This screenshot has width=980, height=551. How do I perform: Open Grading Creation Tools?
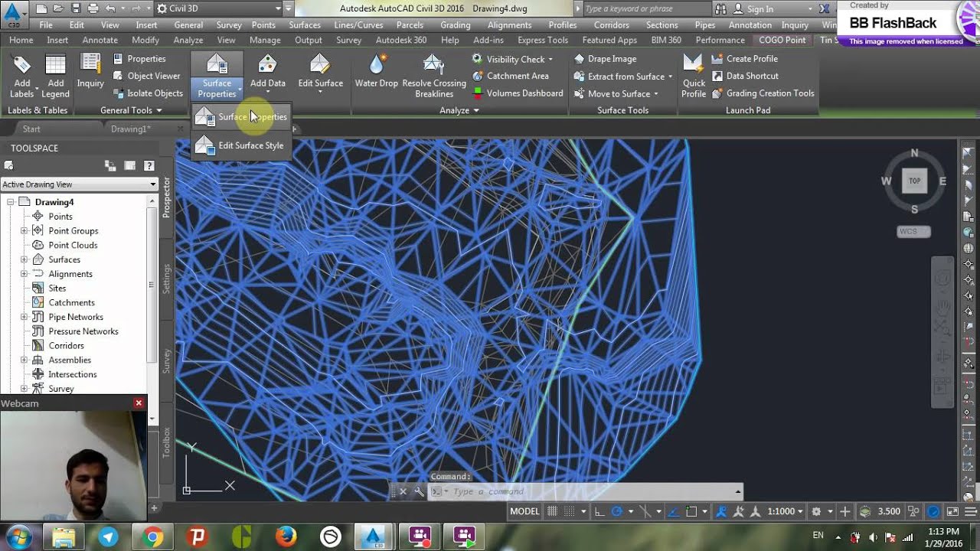[x=763, y=93]
